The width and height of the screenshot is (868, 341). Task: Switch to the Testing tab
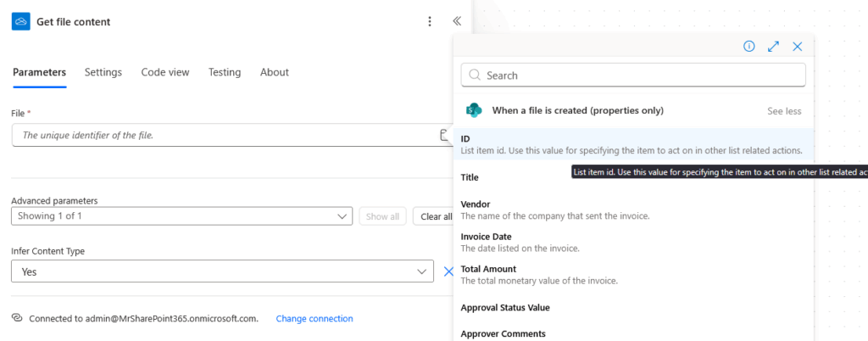tap(224, 72)
